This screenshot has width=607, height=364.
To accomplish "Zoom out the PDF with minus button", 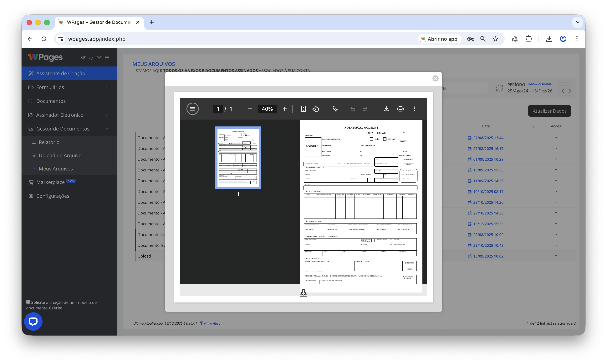I will (x=250, y=109).
